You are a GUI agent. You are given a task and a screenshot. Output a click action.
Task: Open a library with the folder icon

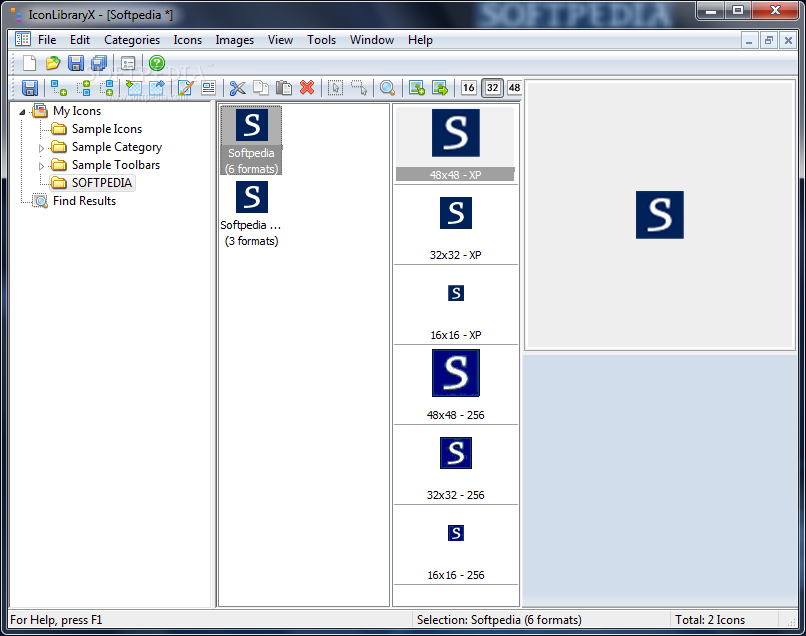pyautogui.click(x=52, y=63)
